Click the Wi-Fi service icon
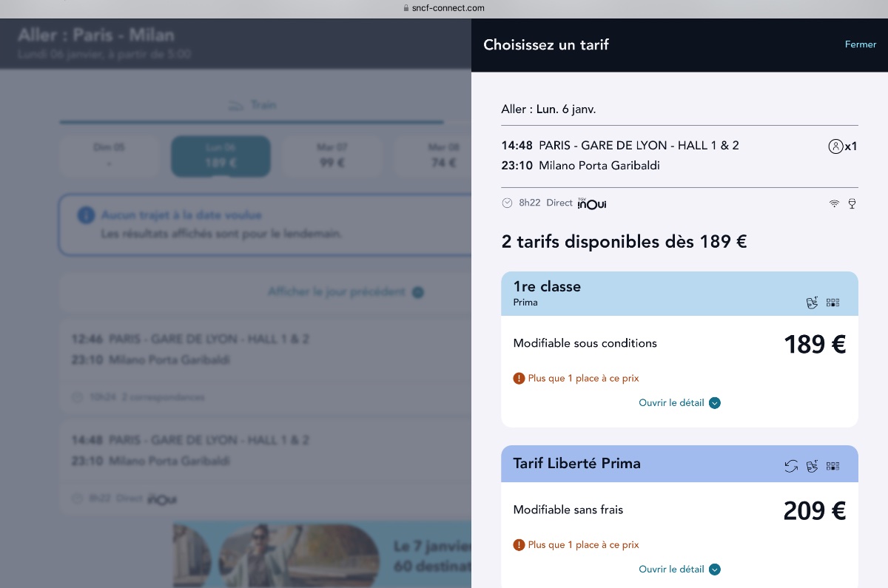Image resolution: width=888 pixels, height=588 pixels. click(834, 203)
